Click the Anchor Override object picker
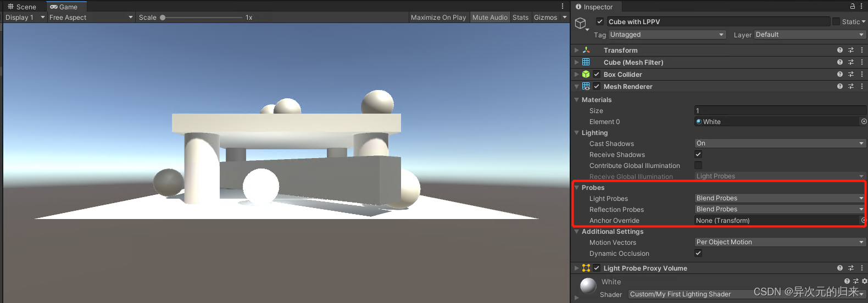 (x=864, y=220)
